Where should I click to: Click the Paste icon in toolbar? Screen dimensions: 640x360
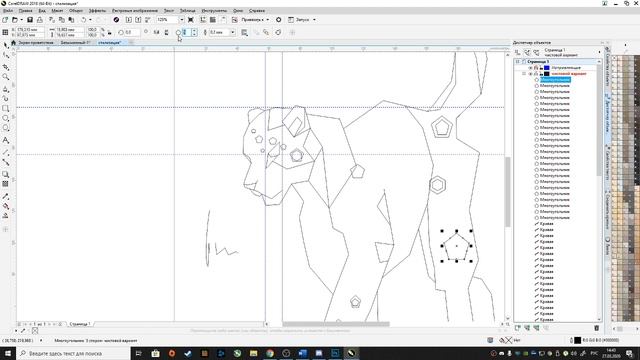tap(71, 20)
